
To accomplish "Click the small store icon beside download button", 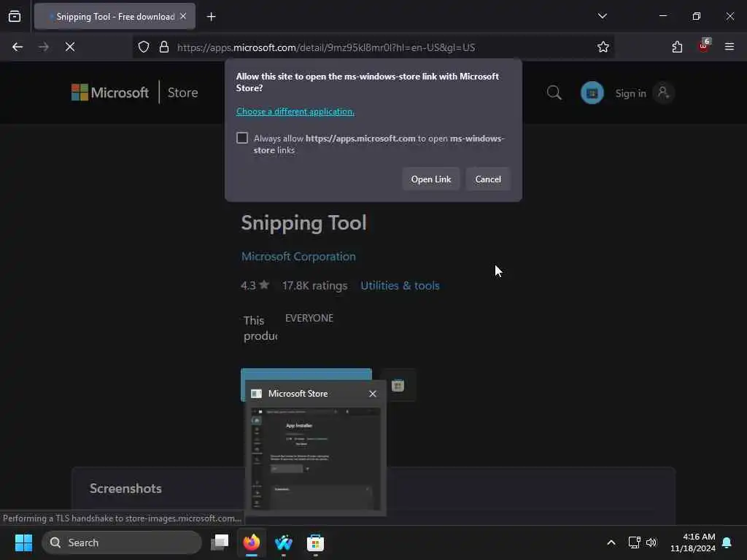I will [x=398, y=385].
